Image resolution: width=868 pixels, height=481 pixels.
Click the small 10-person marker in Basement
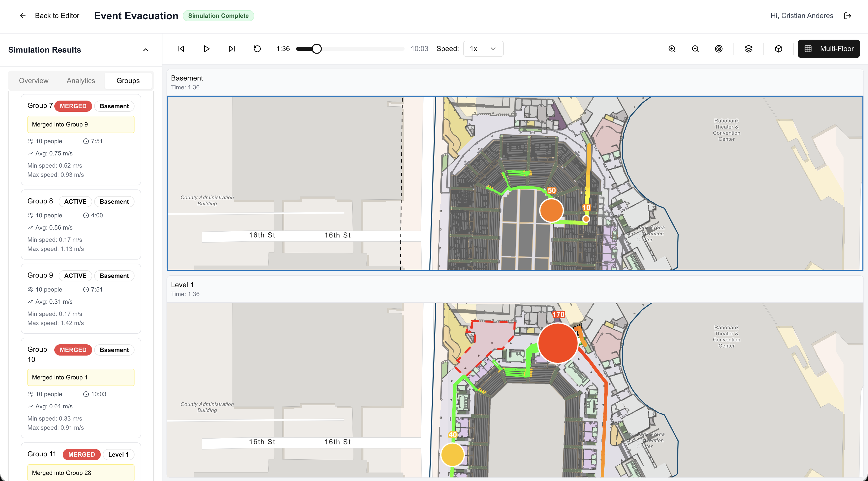pos(586,219)
